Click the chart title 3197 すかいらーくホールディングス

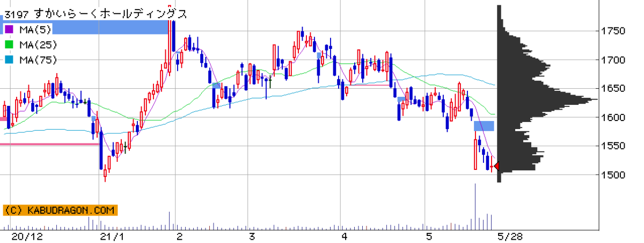[x=96, y=15]
